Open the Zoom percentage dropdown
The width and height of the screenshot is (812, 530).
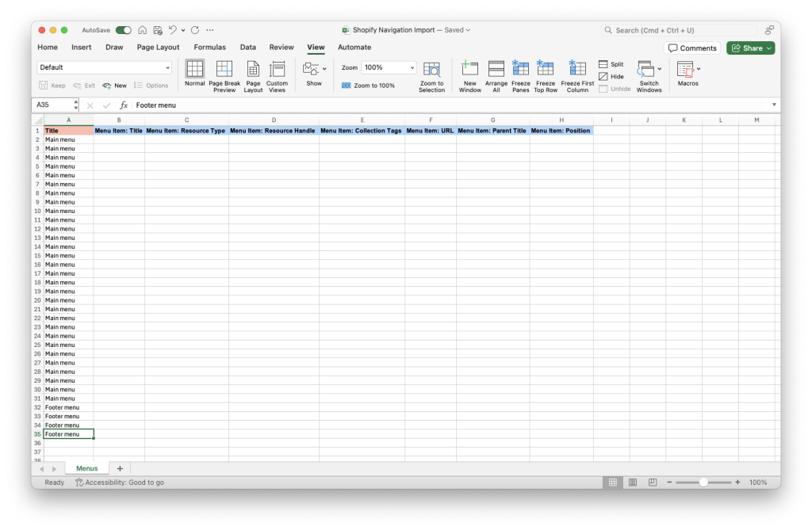click(x=387, y=67)
